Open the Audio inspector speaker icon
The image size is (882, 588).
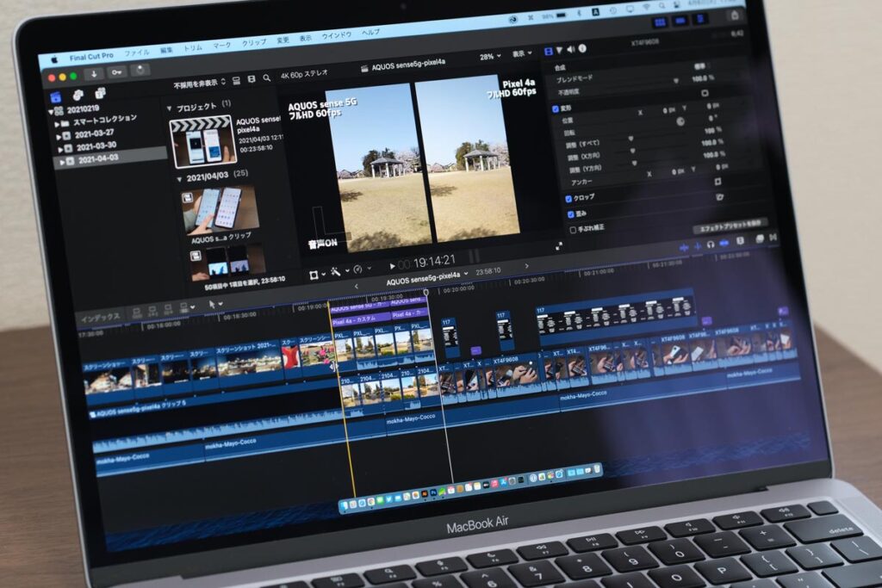[x=571, y=49]
